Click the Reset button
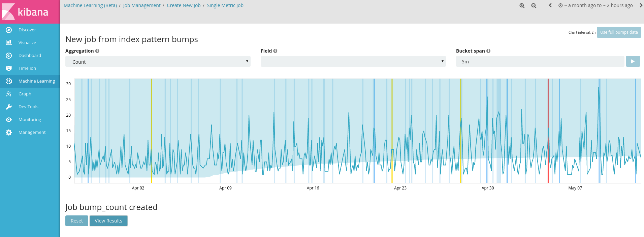This screenshot has width=644, height=237. tap(76, 221)
